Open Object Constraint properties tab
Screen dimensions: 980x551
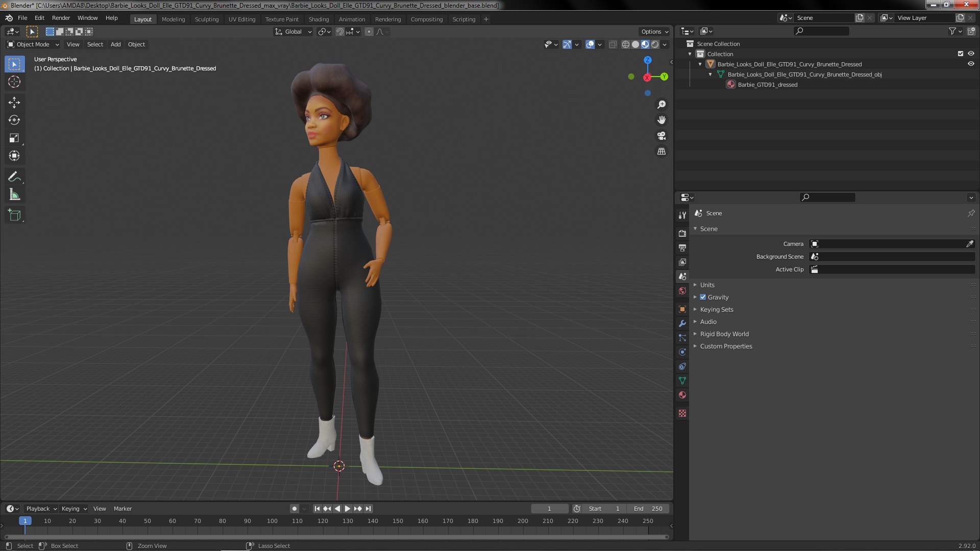click(x=682, y=366)
